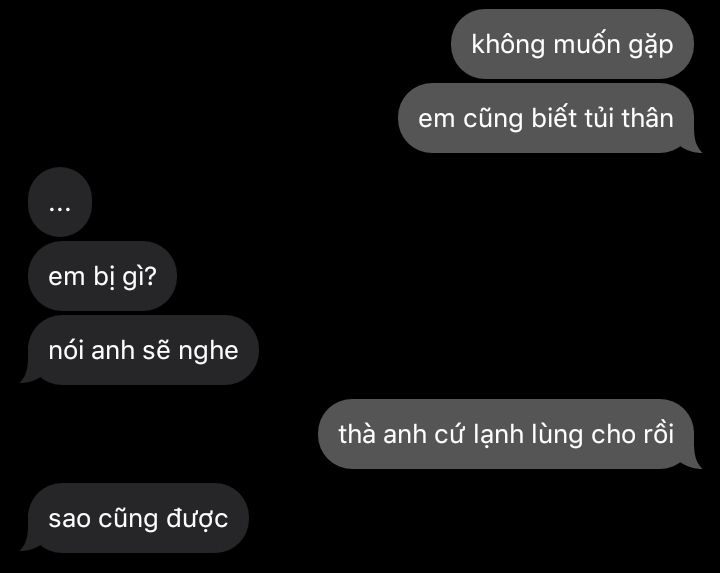Viewport: 720px width, 573px height.
Task: Click the tail of "sao cũng được" bubble
Action: pos(29,545)
